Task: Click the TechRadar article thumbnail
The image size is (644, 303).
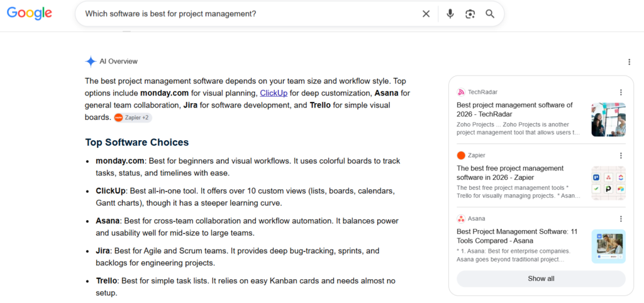Action: (608, 119)
